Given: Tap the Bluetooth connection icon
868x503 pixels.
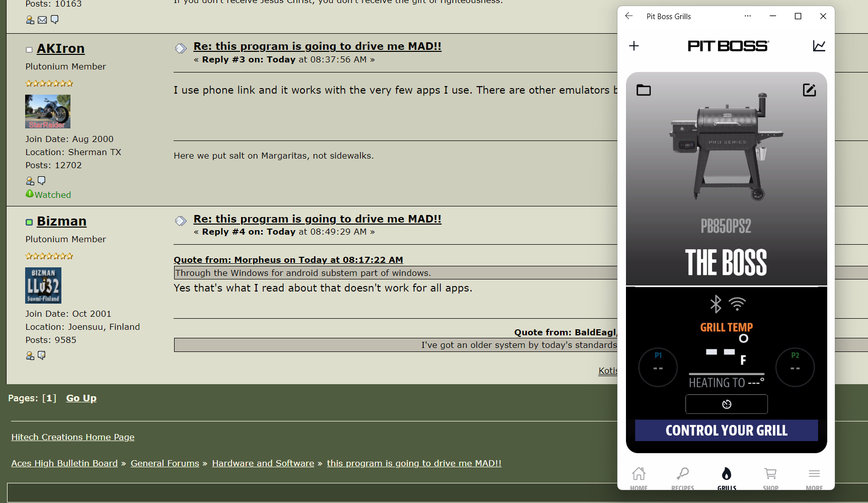Looking at the screenshot, I should [716, 304].
